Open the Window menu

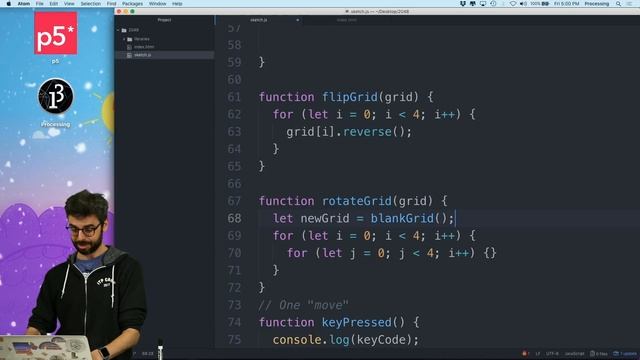(x=157, y=4)
